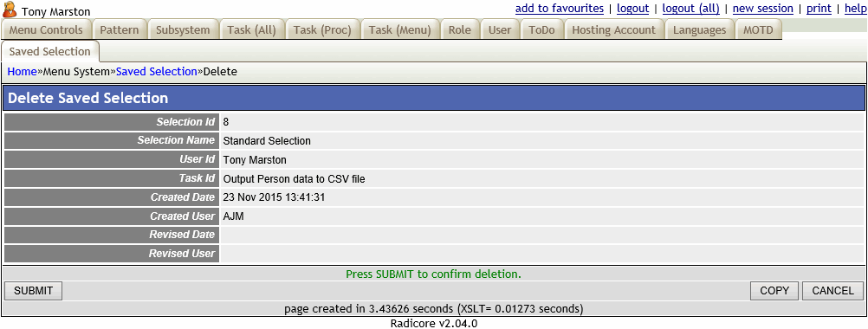
Task: Click the Created User field label
Action: pos(182,216)
